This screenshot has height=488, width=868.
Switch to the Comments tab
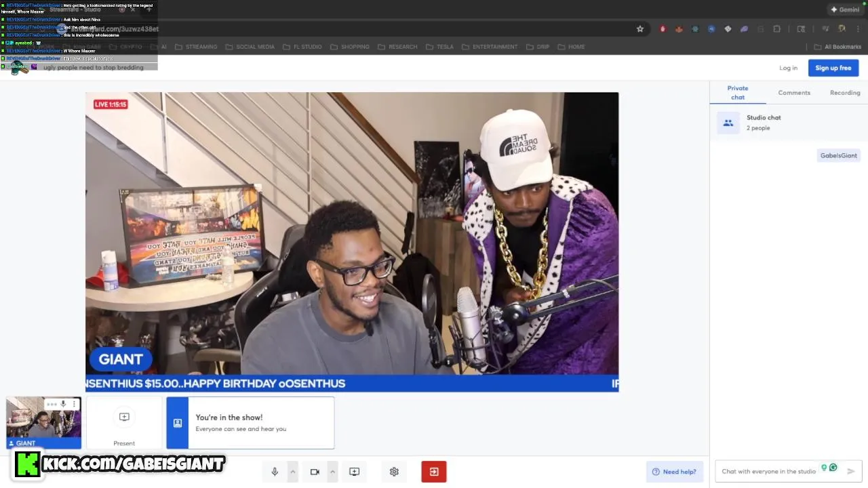pyautogui.click(x=794, y=93)
